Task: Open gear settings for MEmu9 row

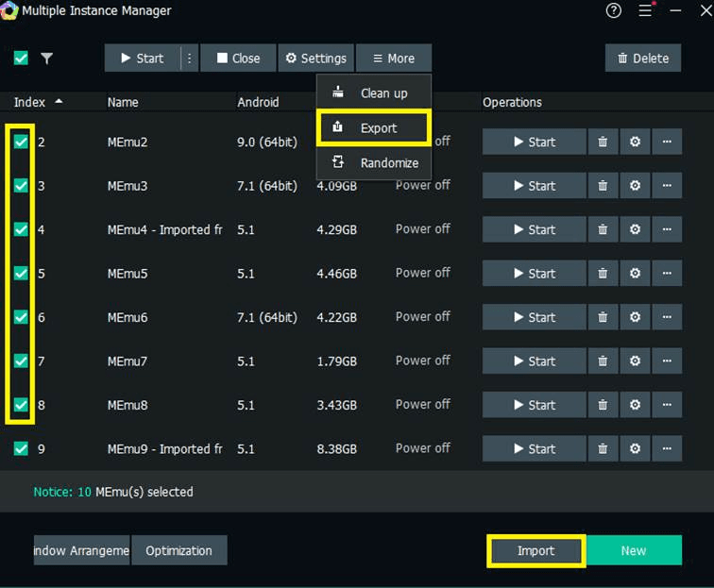Action: click(635, 449)
